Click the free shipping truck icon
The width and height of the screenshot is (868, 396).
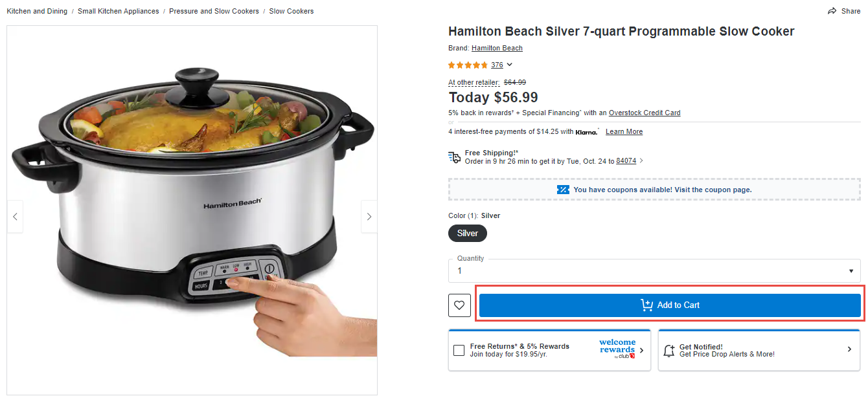(455, 157)
